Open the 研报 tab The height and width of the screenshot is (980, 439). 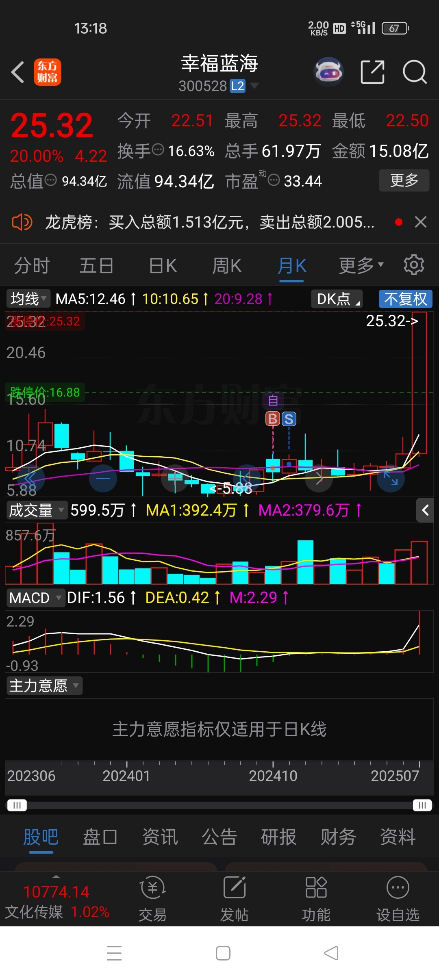(x=278, y=837)
